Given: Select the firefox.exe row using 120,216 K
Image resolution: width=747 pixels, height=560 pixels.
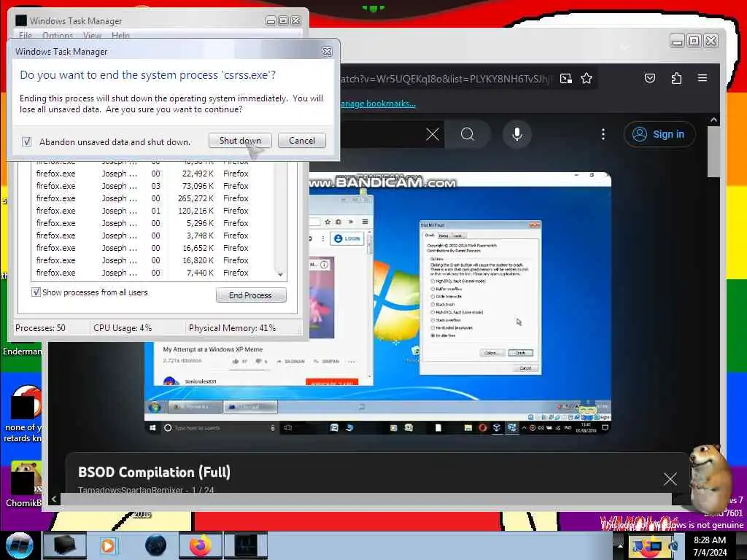Looking at the screenshot, I should click(x=152, y=211).
